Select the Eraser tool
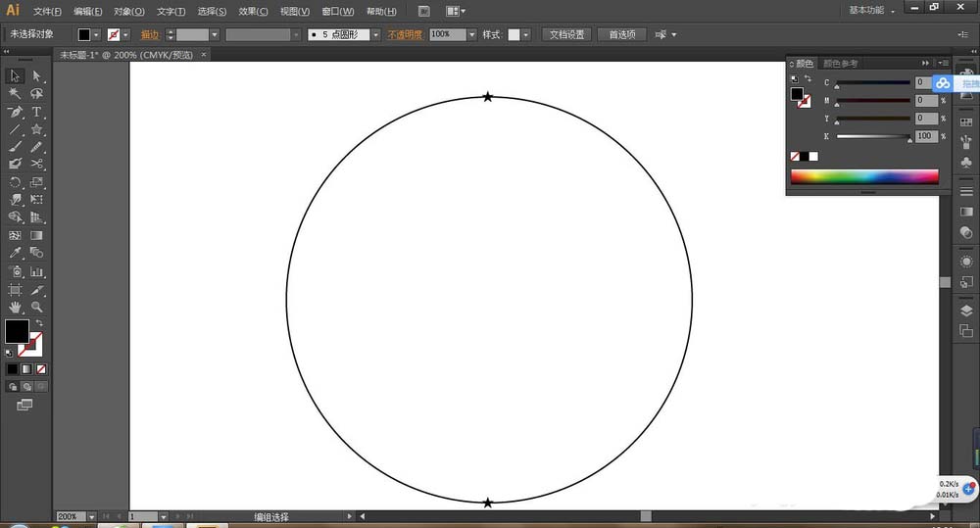This screenshot has width=980, height=528. click(x=15, y=164)
